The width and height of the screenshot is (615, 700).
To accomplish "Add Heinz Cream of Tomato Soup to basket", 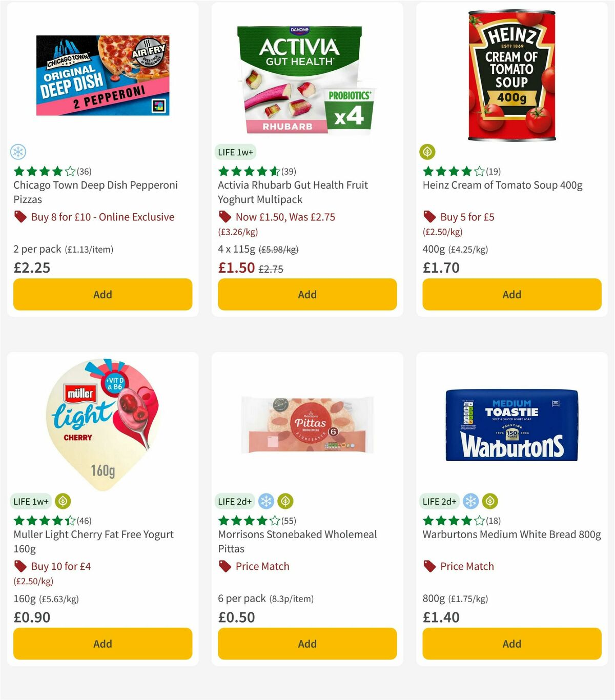I will pos(511,294).
